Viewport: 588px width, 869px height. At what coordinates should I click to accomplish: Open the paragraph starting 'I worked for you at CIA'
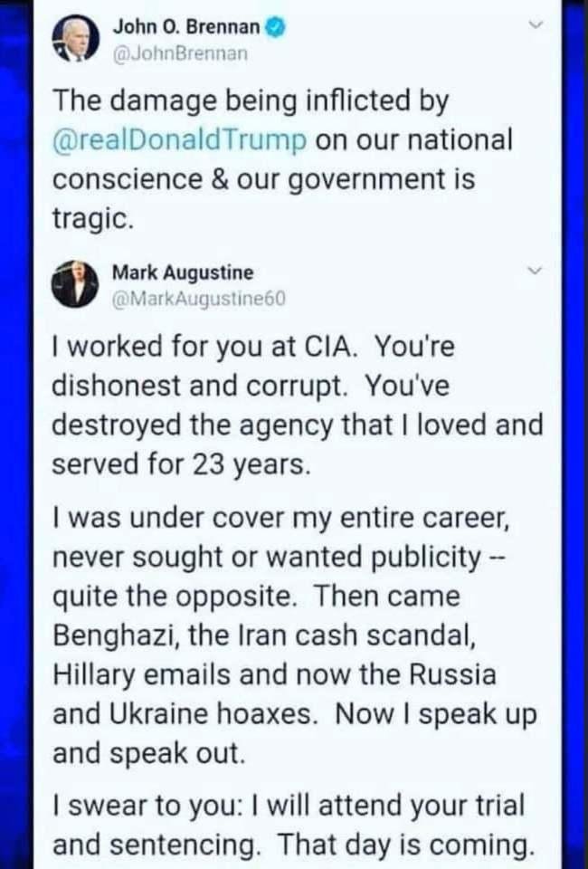click(298, 406)
